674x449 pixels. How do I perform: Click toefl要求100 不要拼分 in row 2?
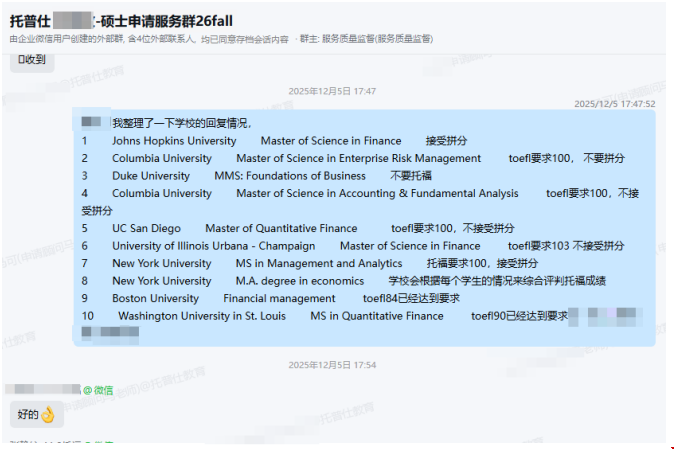pyautogui.click(x=567, y=159)
